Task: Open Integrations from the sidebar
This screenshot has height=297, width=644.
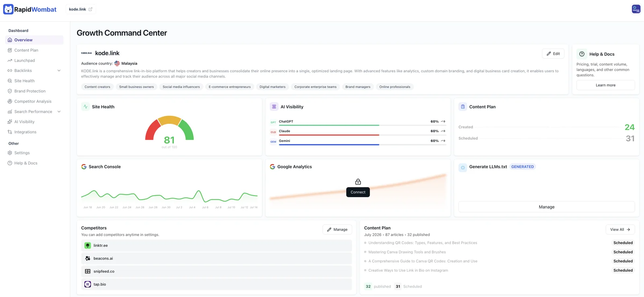Action: click(x=34, y=132)
